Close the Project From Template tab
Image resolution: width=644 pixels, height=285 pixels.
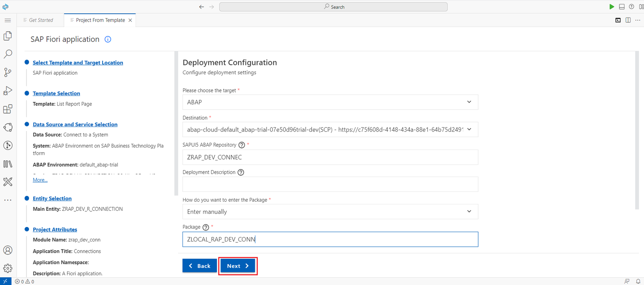tap(130, 20)
